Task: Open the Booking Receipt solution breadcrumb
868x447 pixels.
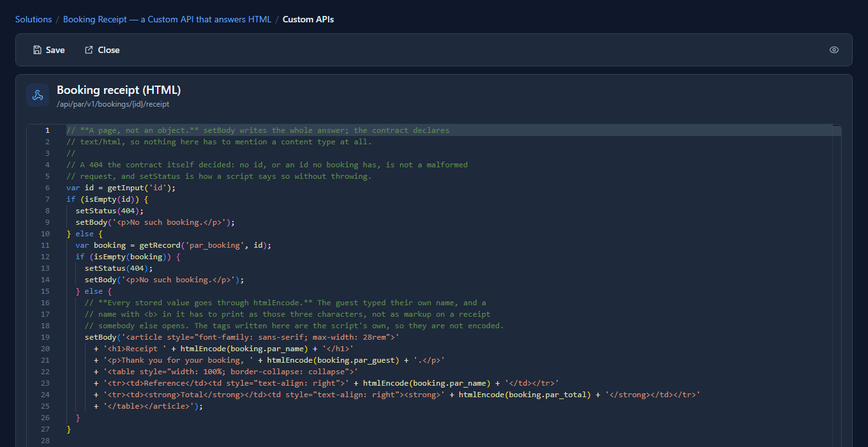Action: point(167,19)
